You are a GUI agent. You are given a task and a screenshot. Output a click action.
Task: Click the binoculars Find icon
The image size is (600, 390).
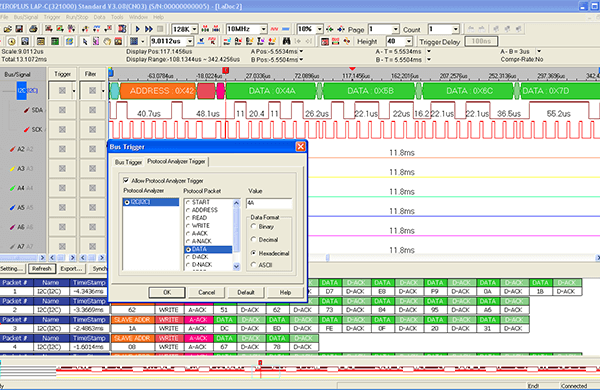point(286,41)
